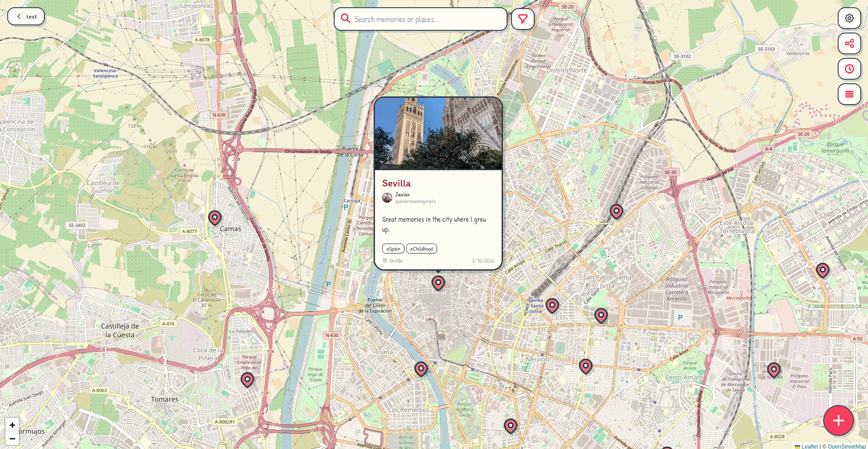
Task: Click the pin near Avenida del Deporte east
Action: (822, 271)
